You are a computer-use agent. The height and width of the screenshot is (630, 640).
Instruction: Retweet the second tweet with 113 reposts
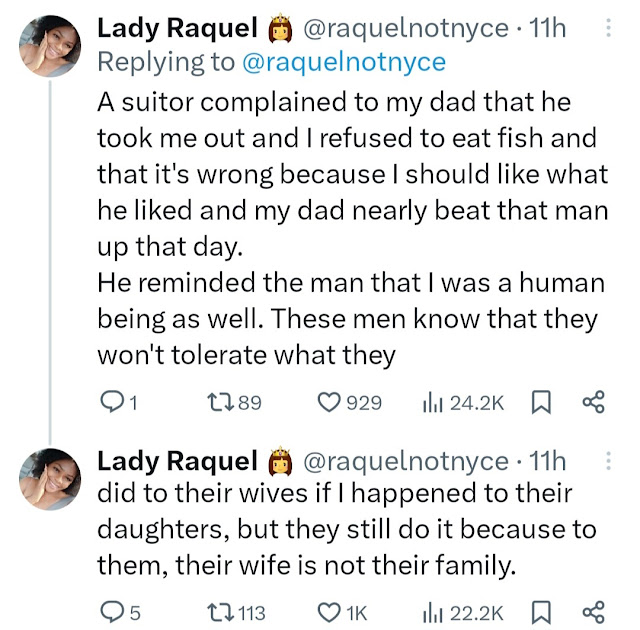click(216, 612)
